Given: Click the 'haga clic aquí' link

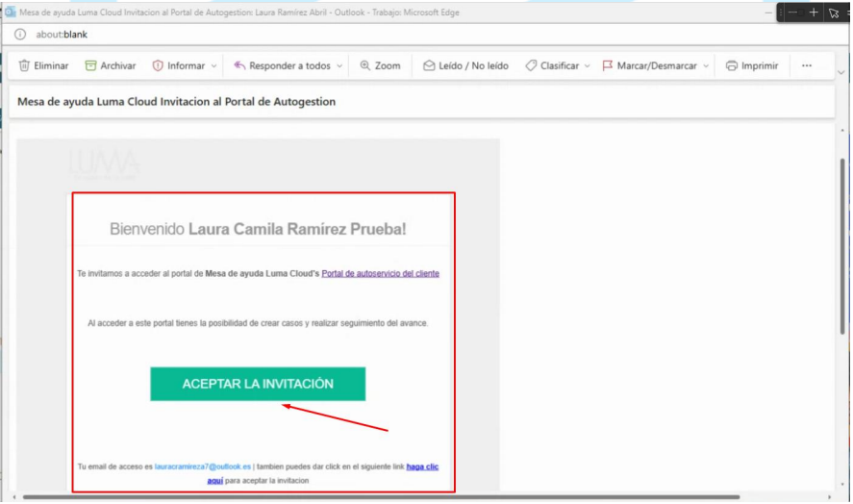Looking at the screenshot, I should point(421,466).
